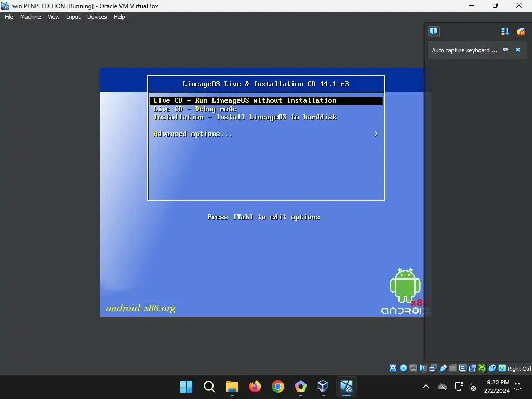Viewport: 532px width, 399px height.
Task: Click the suppress notification icon beside Auto capture keyboard
Action: point(505,50)
